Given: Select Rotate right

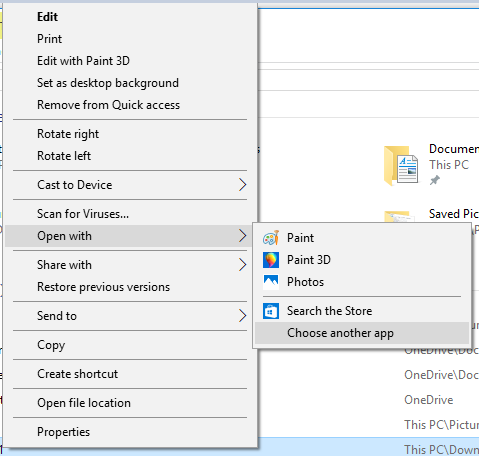Looking at the screenshot, I should pos(130,134).
